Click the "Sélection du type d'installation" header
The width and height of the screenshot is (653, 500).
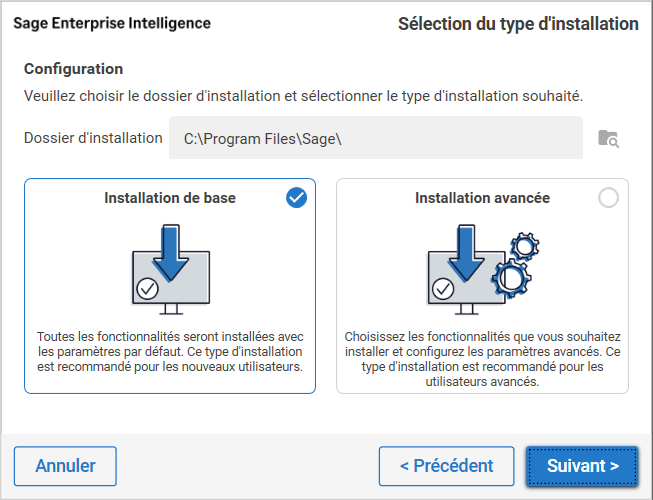518,23
